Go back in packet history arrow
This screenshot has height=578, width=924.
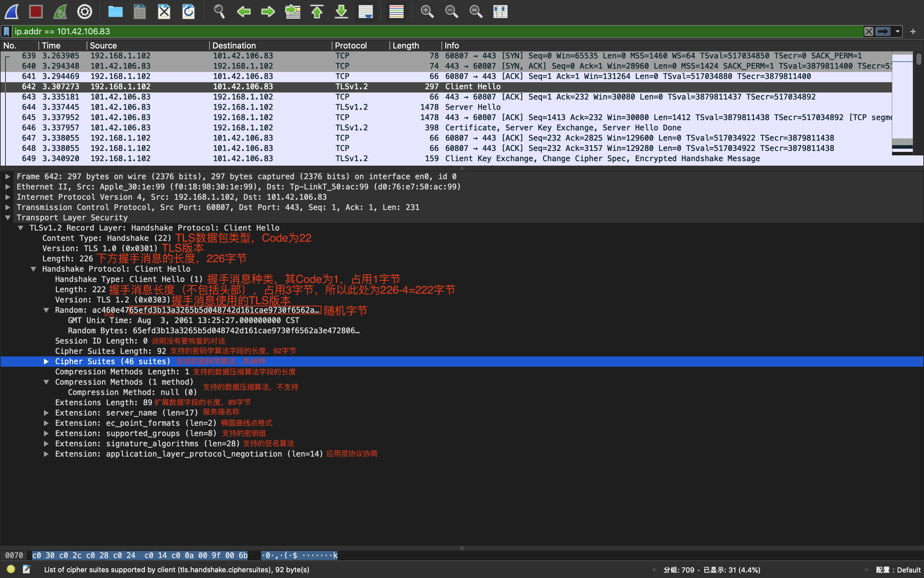(x=244, y=12)
